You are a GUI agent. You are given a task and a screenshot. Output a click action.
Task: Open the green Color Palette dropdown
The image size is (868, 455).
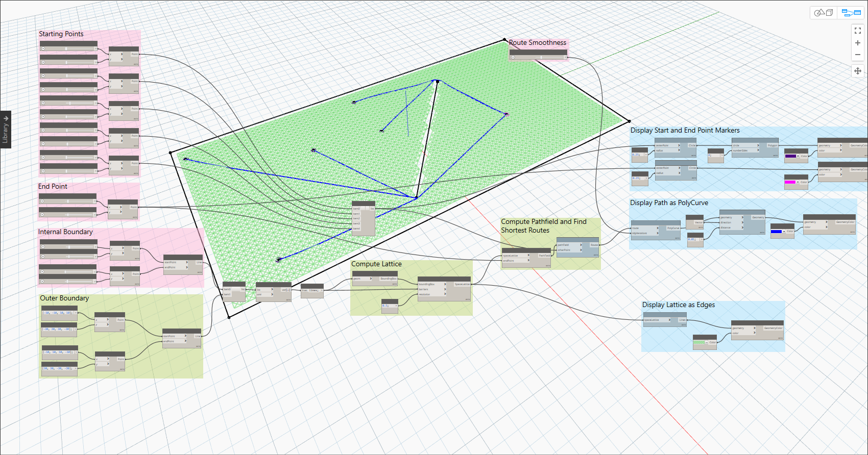coord(707,342)
